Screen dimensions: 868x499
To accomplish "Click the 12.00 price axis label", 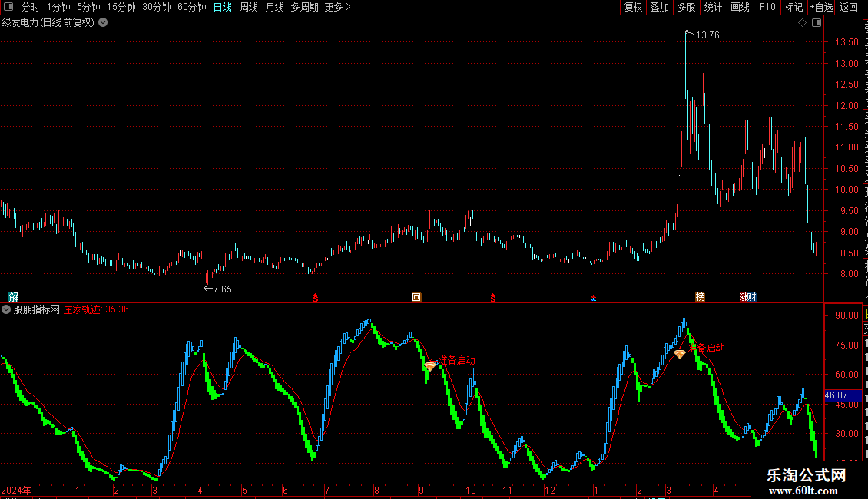I will point(846,106).
